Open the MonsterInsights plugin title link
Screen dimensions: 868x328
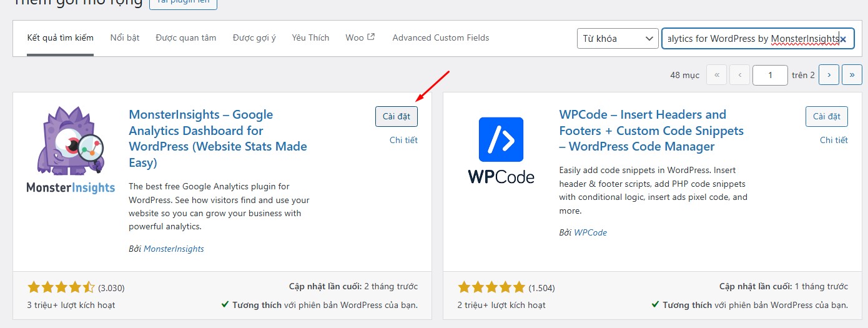pyautogui.click(x=218, y=139)
